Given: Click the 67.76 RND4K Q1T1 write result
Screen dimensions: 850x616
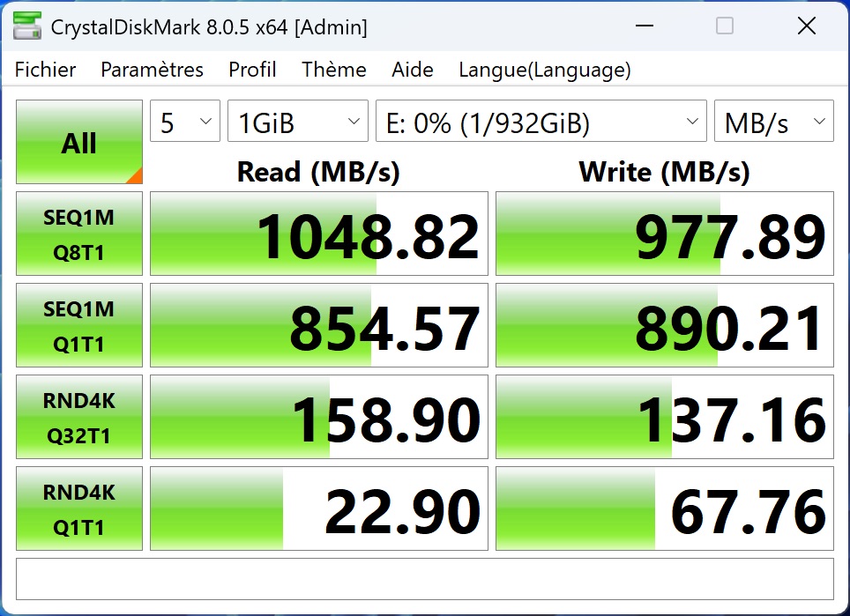Looking at the screenshot, I should click(665, 509).
